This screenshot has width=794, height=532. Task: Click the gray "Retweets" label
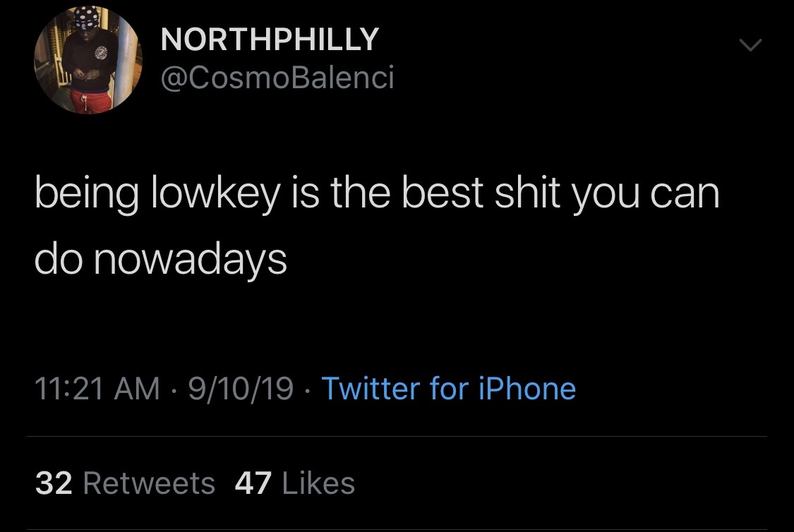[149, 483]
